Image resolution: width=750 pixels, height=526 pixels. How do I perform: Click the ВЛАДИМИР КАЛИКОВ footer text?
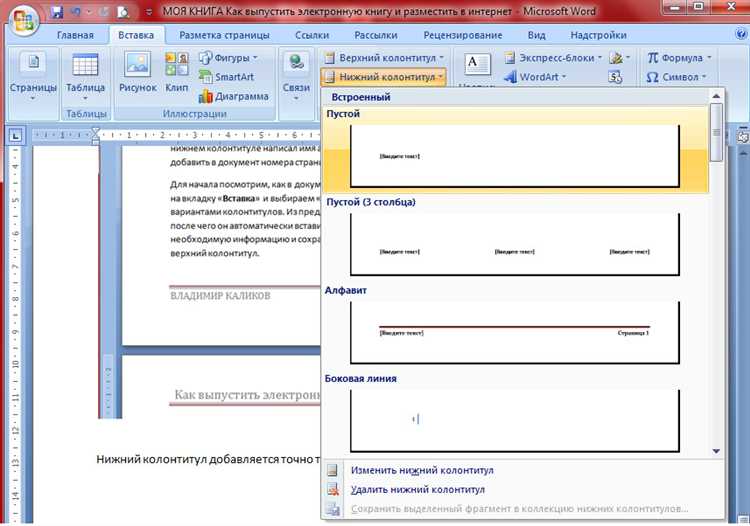[220, 296]
